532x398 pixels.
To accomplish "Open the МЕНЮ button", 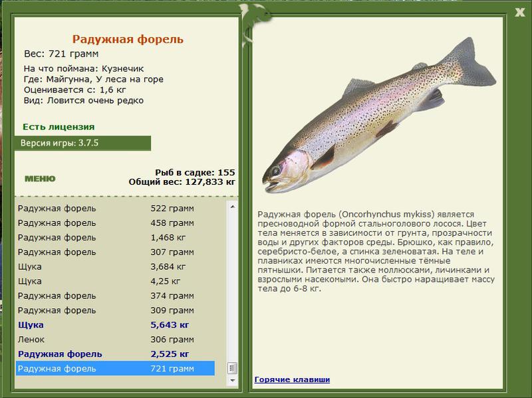I will 40,179.
